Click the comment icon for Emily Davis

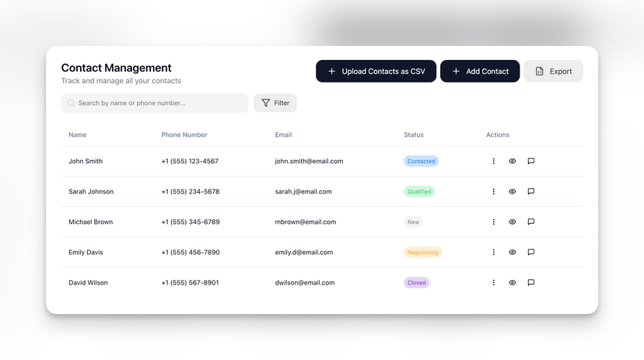(x=530, y=252)
